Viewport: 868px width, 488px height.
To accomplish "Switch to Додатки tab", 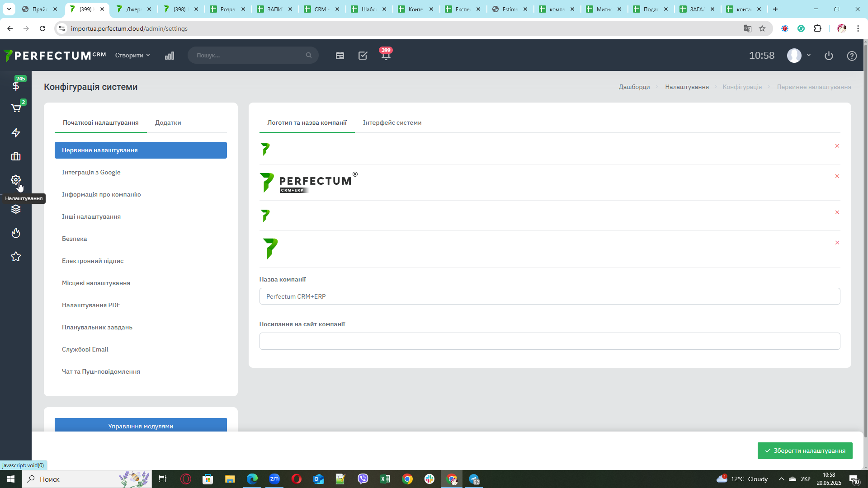I will (x=168, y=122).
